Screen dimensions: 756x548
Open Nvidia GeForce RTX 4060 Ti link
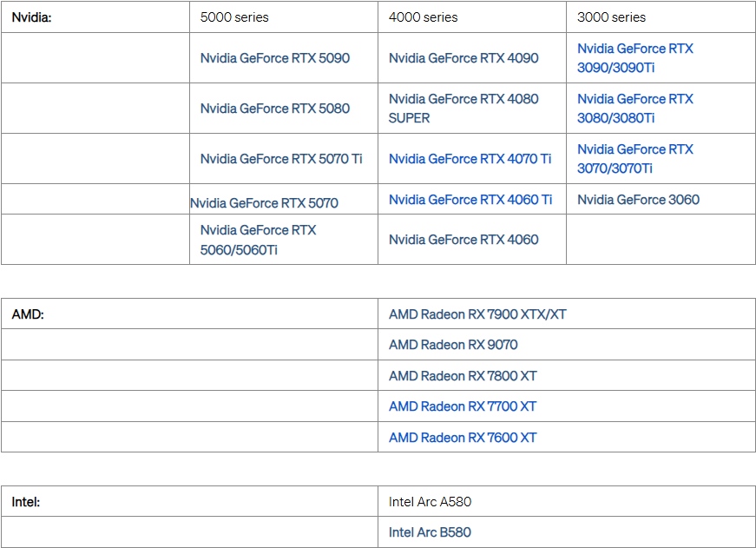pos(470,200)
